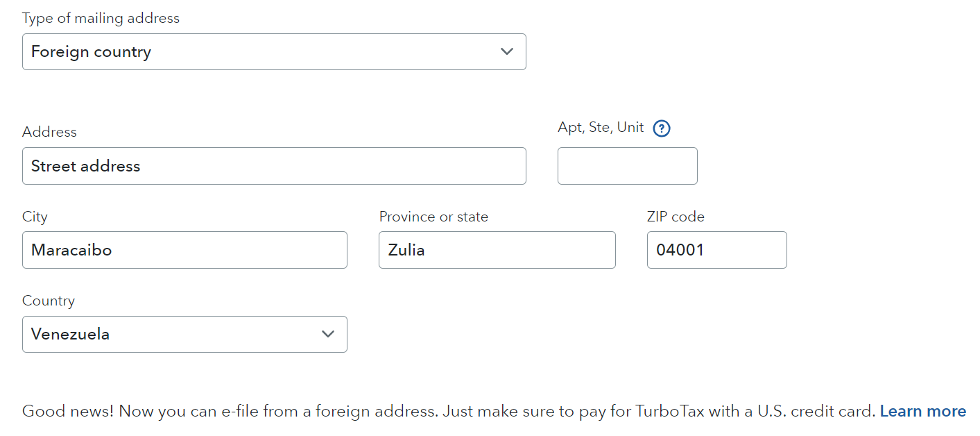Open the Venezuela country dropdown

pyautogui.click(x=184, y=334)
